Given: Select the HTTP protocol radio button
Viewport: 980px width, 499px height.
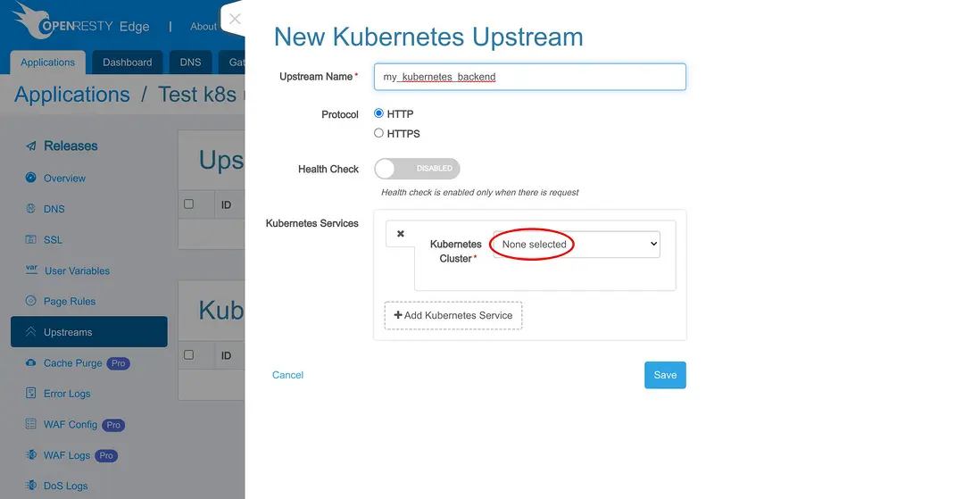Looking at the screenshot, I should pos(379,114).
